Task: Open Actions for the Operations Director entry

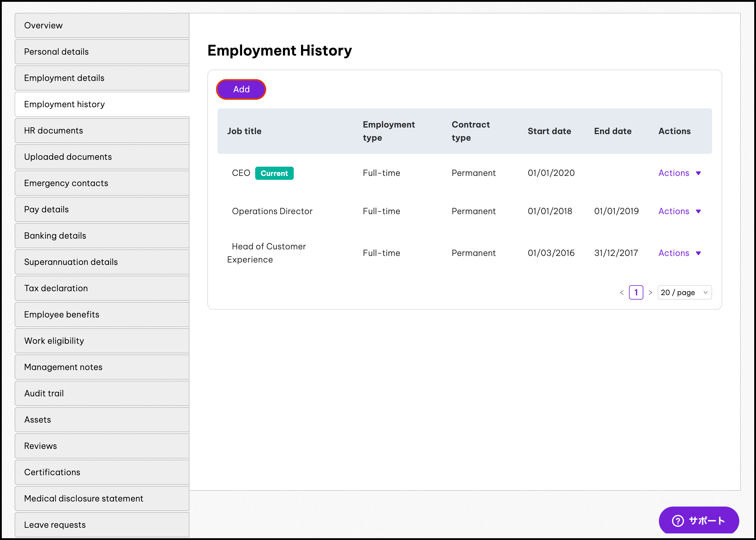Action: (680, 211)
